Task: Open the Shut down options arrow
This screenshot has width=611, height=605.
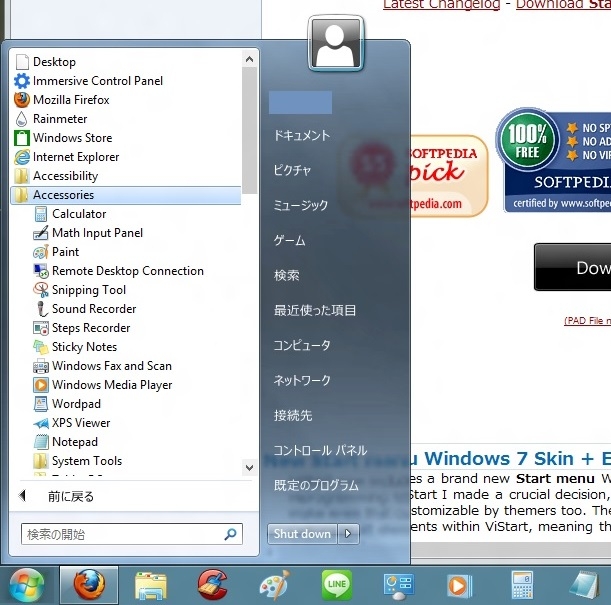Action: (348, 534)
